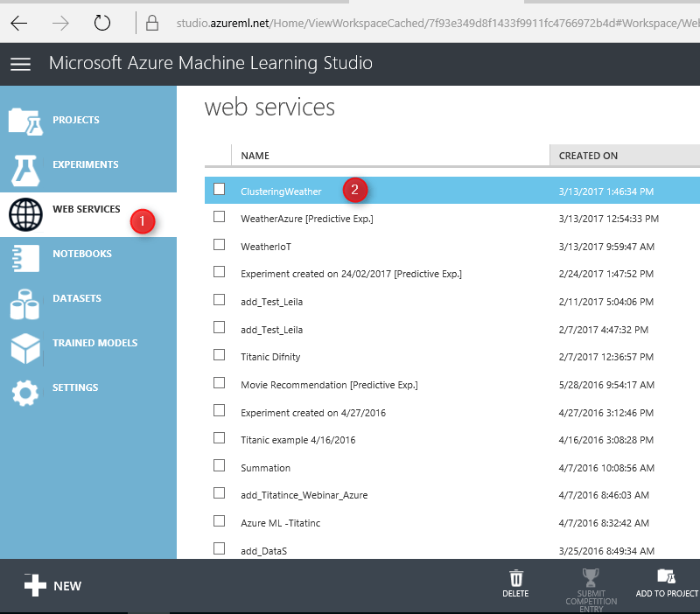Open the TRAINED MODELS section
This screenshot has height=614, width=700.
pos(95,343)
